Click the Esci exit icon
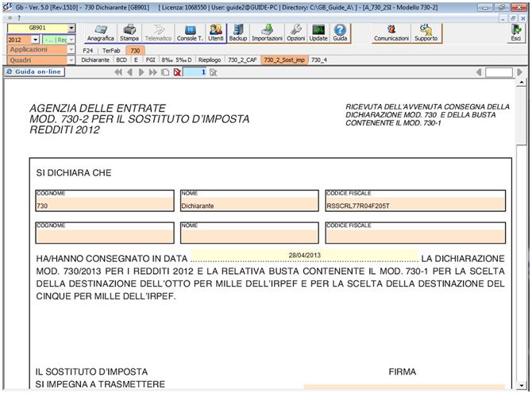The image size is (532, 393). [x=516, y=33]
